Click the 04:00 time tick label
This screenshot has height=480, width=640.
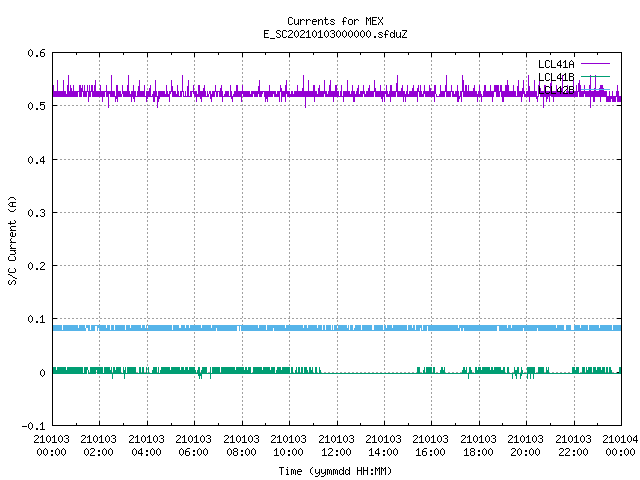pos(146,452)
